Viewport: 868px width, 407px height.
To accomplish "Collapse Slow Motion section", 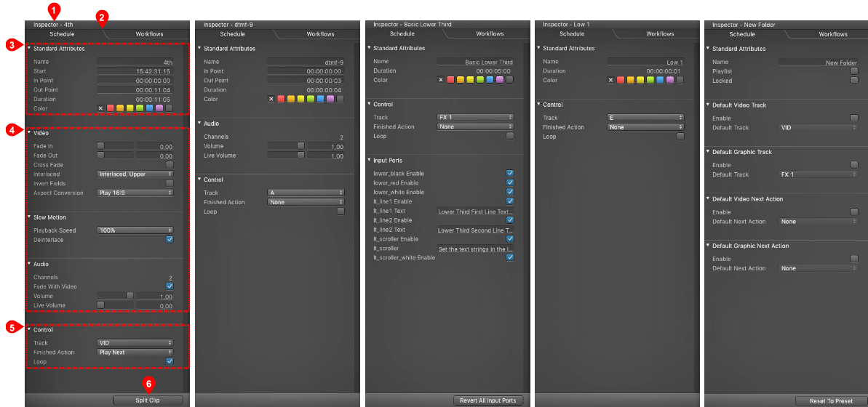I will tap(29, 217).
